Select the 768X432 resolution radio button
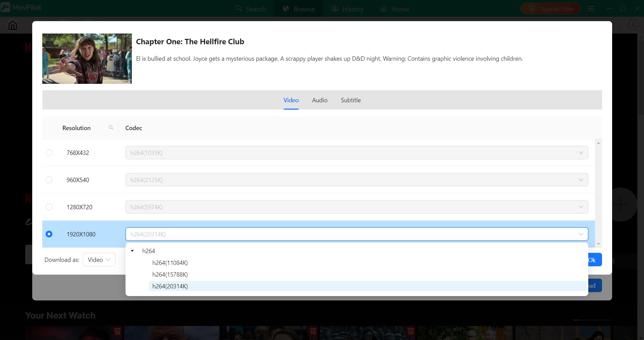Viewport: 644px width, 340px height. [x=49, y=153]
